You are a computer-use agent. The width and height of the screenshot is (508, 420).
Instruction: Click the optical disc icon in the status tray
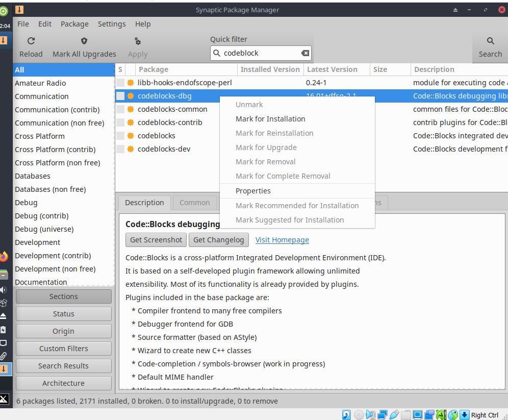(359, 415)
